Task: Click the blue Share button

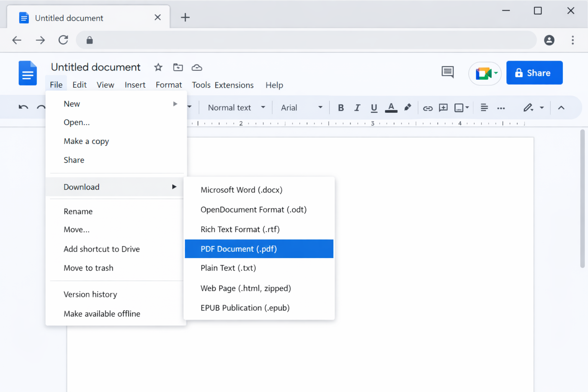Action: click(534, 73)
